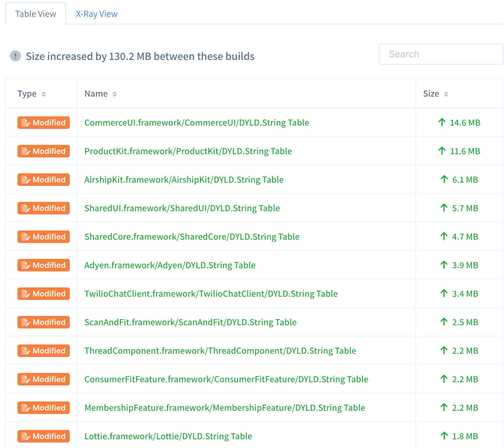Viewport: 504px width, 448px height.
Task: Focus the Search input field
Action: point(441,54)
